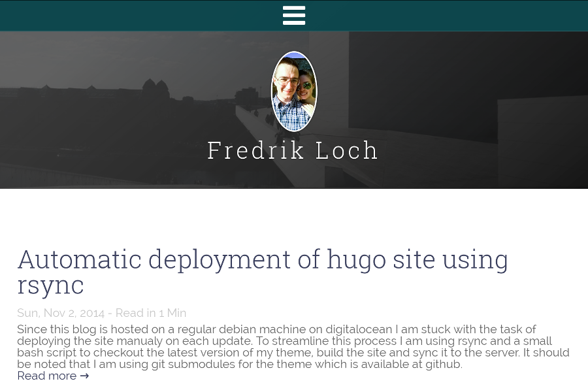Click the oval profile avatar photo

[x=294, y=91]
